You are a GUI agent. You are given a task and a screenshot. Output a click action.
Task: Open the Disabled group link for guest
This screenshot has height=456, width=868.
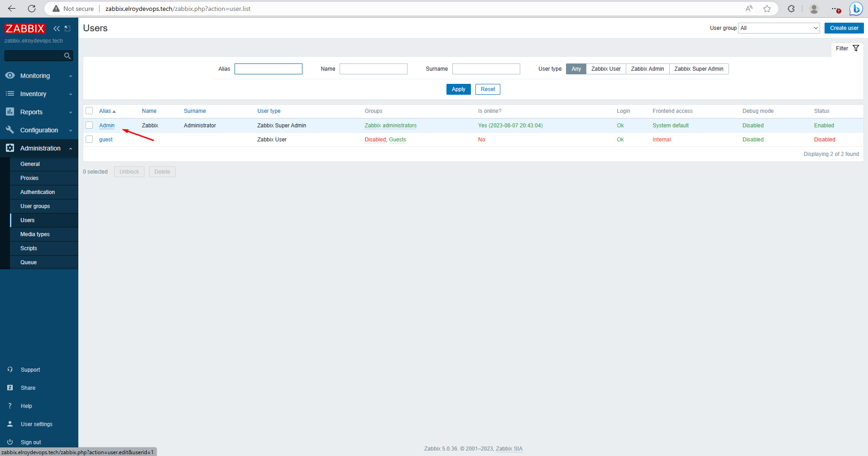click(x=375, y=140)
